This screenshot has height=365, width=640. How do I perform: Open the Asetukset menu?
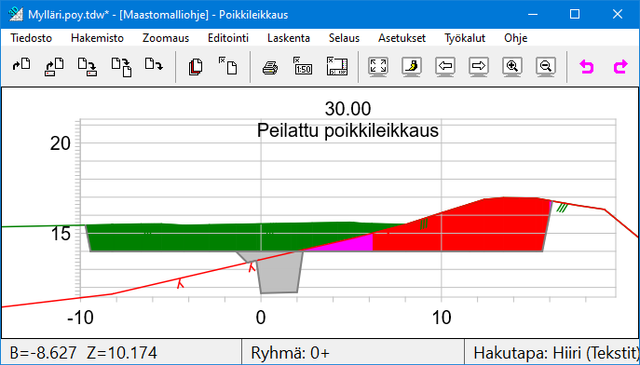(x=402, y=38)
